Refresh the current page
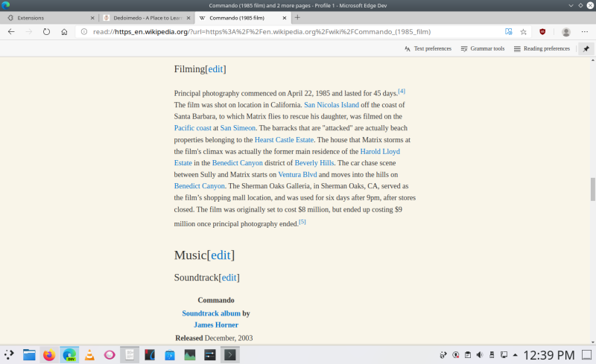 46,32
